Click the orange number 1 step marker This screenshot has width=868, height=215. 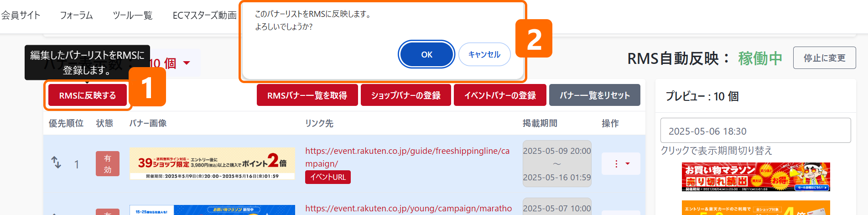pos(147,87)
